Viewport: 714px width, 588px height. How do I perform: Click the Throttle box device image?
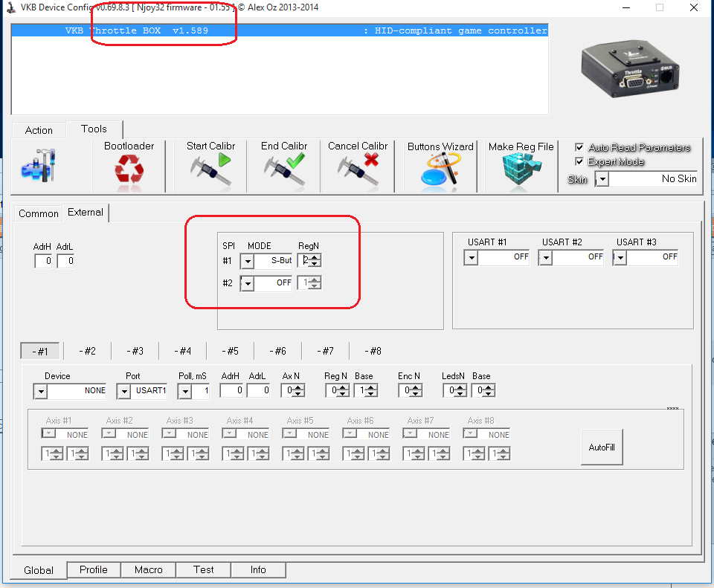[630, 69]
